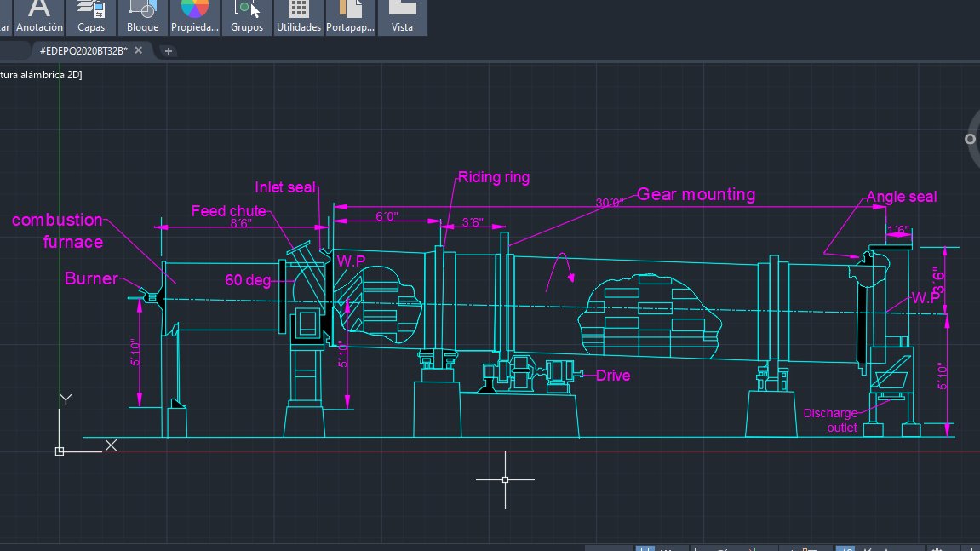The image size is (980, 551).
Task: Click the Utilidades measure icon
Action: [x=297, y=12]
